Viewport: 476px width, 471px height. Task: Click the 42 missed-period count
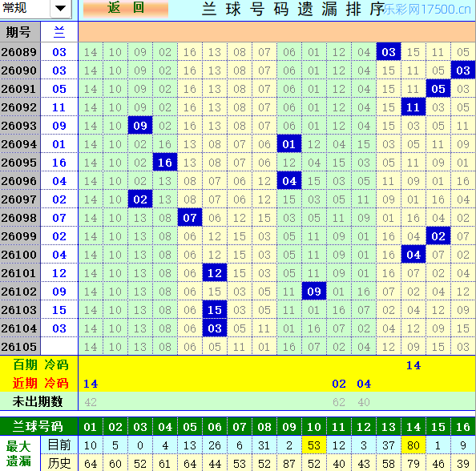pos(91,402)
